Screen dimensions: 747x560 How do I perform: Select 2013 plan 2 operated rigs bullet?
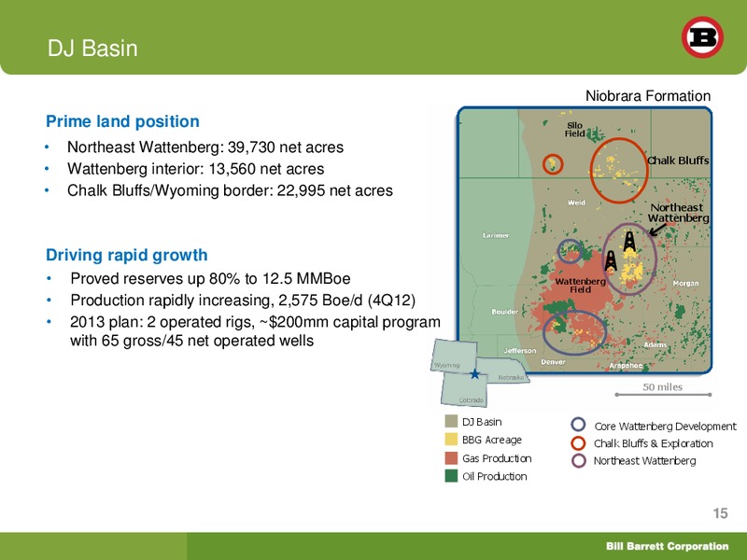pyautogui.click(x=255, y=331)
